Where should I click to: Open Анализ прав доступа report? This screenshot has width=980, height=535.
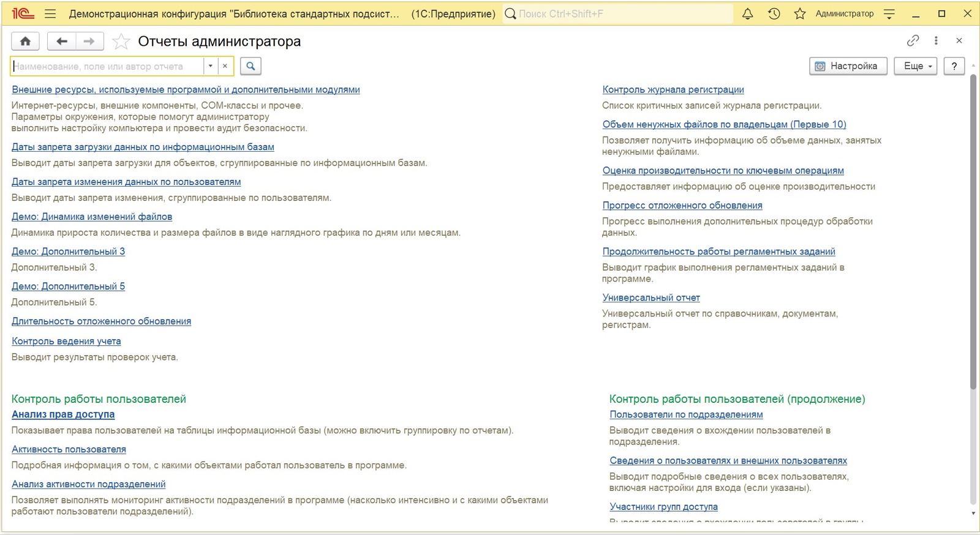[x=63, y=414]
